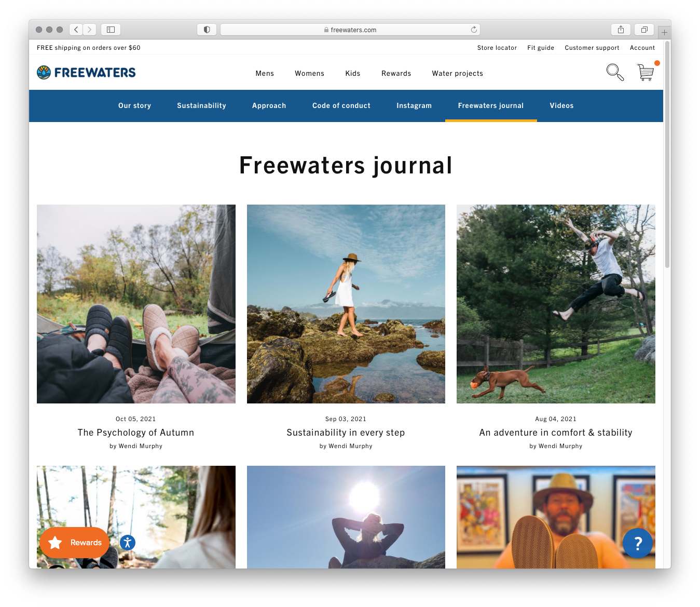Go forward with the browser forward arrow
The height and width of the screenshot is (607, 700).
(x=90, y=30)
